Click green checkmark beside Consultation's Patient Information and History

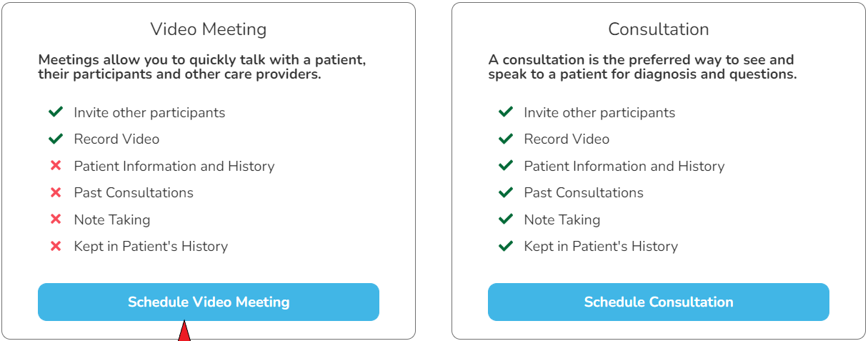[x=506, y=166]
